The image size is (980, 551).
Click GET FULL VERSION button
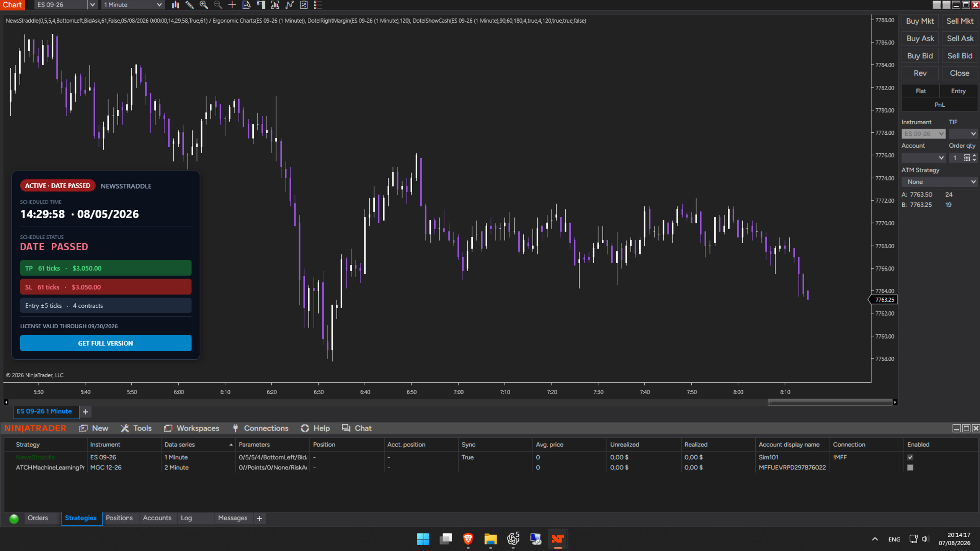pyautogui.click(x=106, y=343)
